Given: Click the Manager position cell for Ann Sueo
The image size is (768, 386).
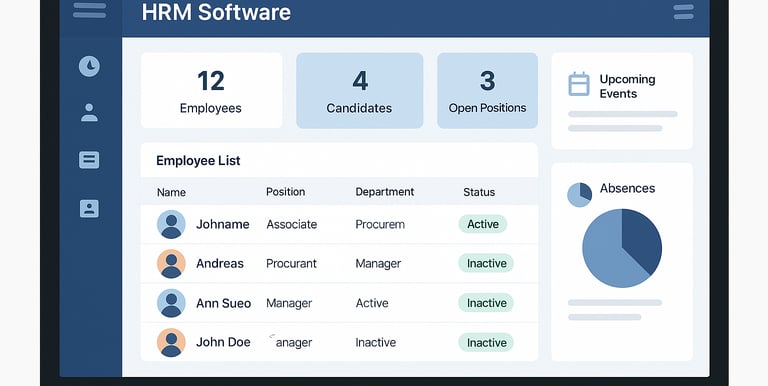Looking at the screenshot, I should (x=289, y=304).
